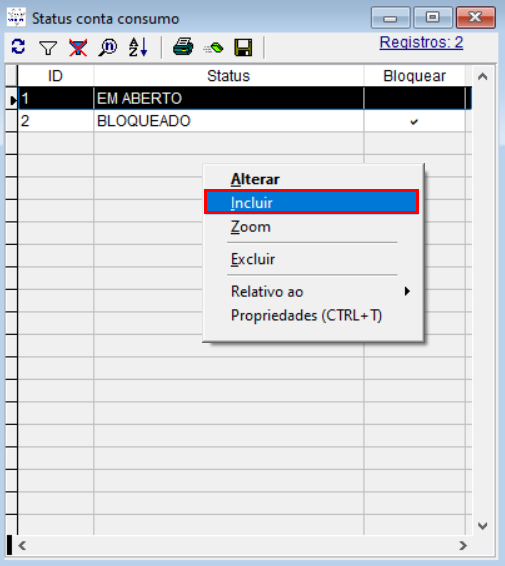The image size is (505, 566).
Task: Click the refresh records icon
Action: 18,47
